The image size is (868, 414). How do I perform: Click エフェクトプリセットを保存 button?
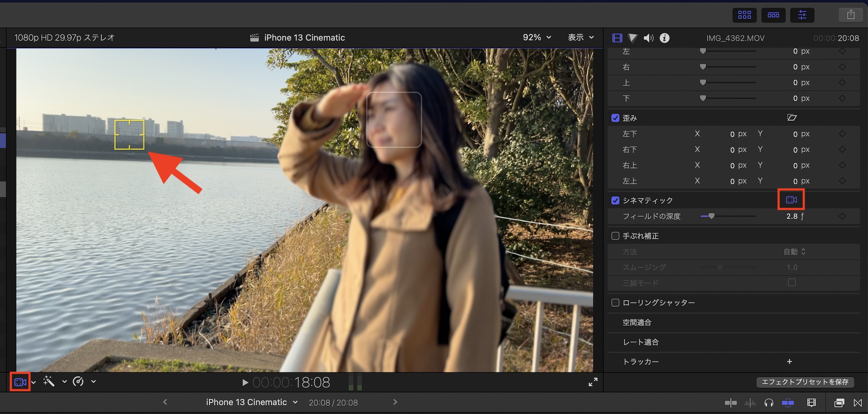(x=805, y=382)
